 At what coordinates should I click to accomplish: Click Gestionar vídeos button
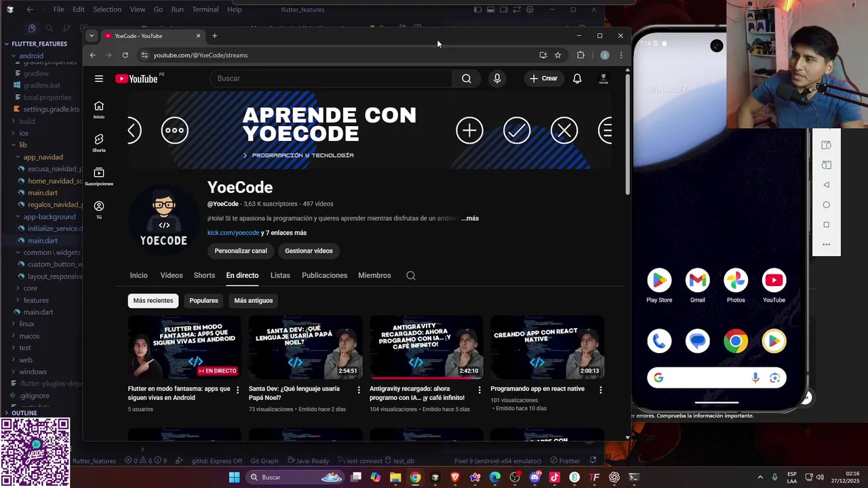click(x=309, y=251)
